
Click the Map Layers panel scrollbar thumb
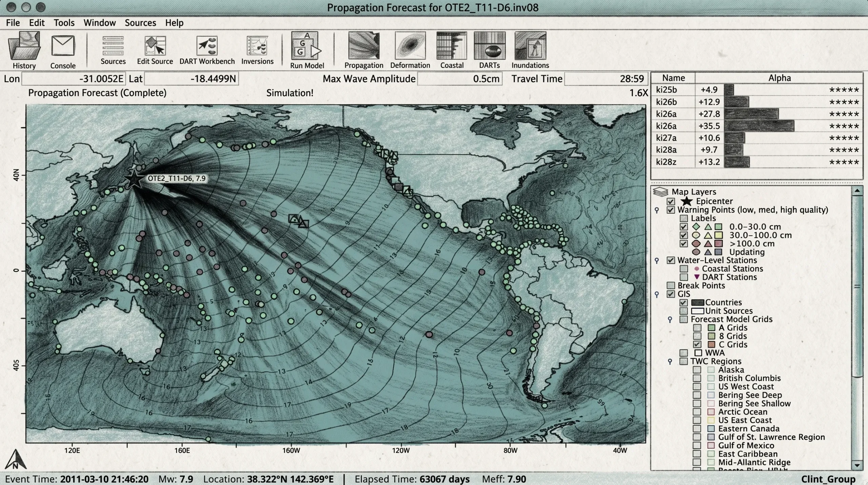(857, 286)
